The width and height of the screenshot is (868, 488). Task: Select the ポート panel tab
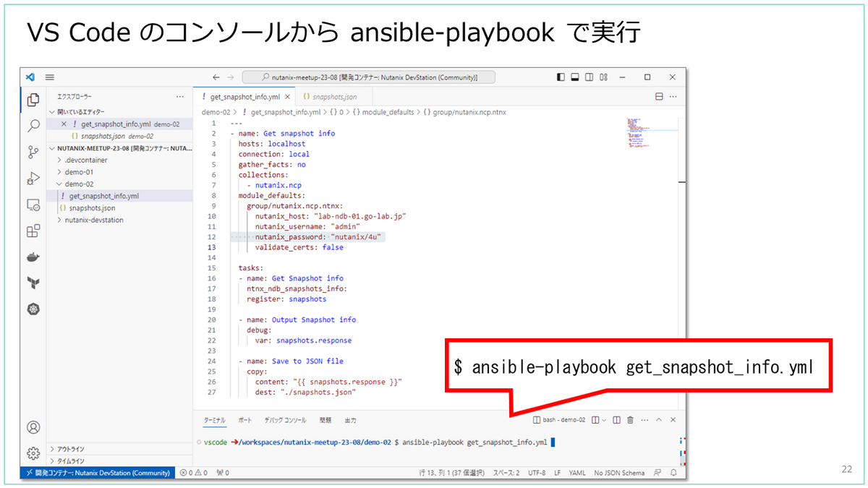coord(245,420)
